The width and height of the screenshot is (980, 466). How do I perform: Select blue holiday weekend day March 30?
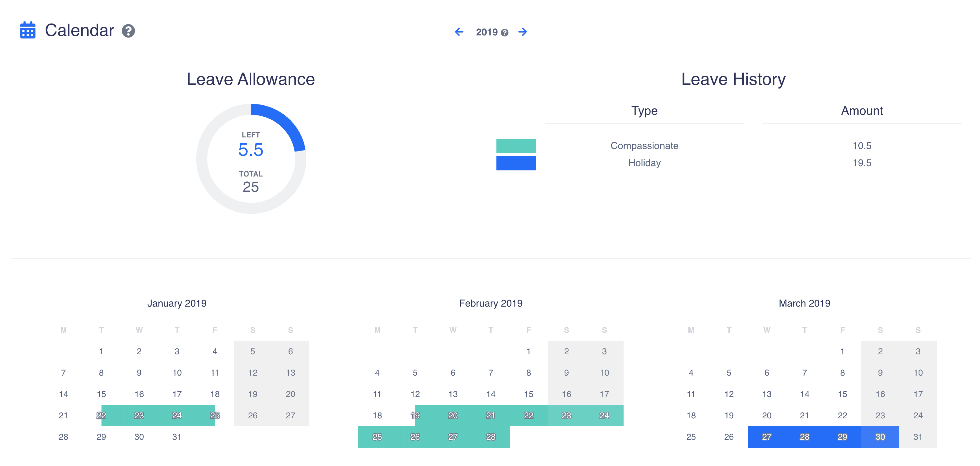[880, 437]
